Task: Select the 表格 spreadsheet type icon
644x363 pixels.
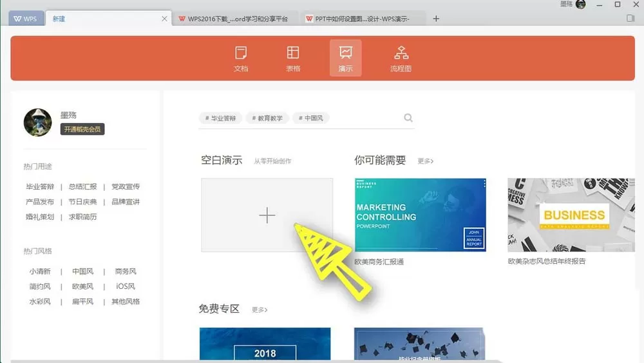Action: coord(293,59)
